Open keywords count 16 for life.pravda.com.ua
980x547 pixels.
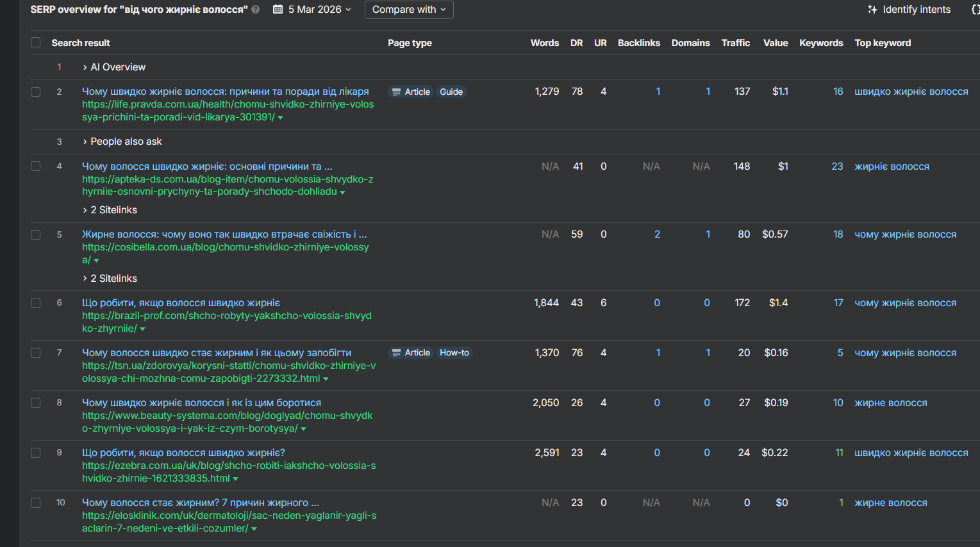[838, 92]
